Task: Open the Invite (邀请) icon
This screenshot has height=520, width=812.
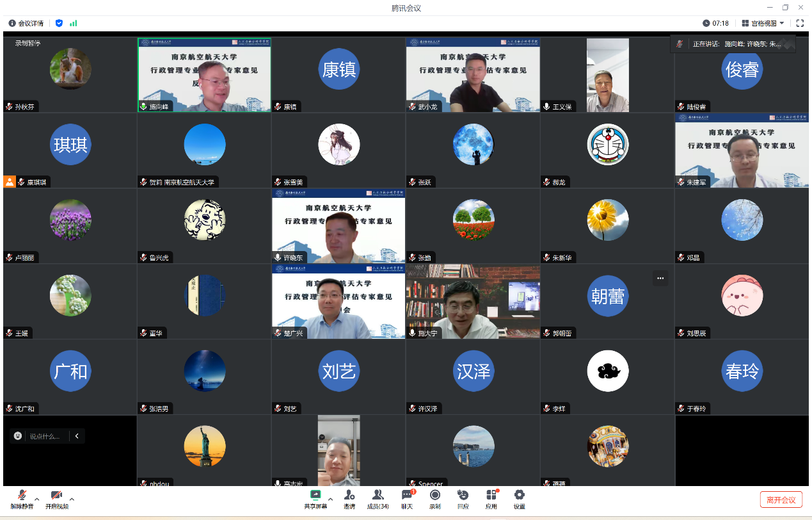Action: click(349, 495)
